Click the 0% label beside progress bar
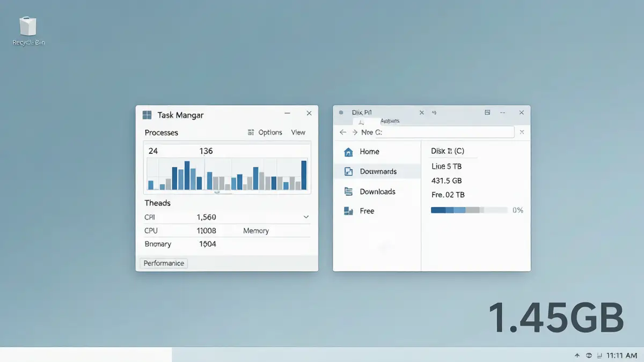The image size is (644, 362). (518, 211)
